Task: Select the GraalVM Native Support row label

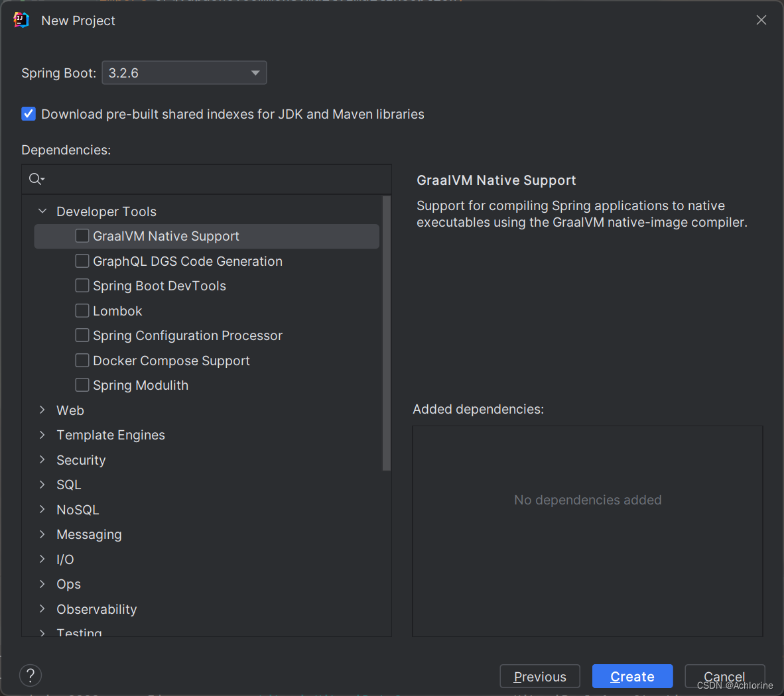Action: pos(166,236)
